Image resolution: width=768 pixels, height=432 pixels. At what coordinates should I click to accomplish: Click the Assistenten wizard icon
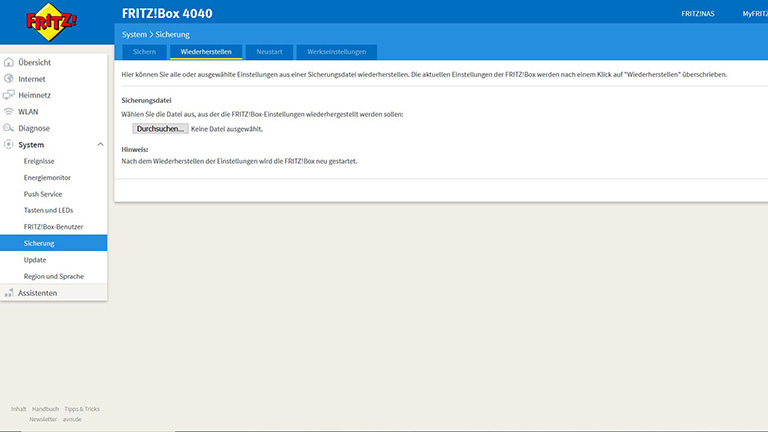coord(8,293)
